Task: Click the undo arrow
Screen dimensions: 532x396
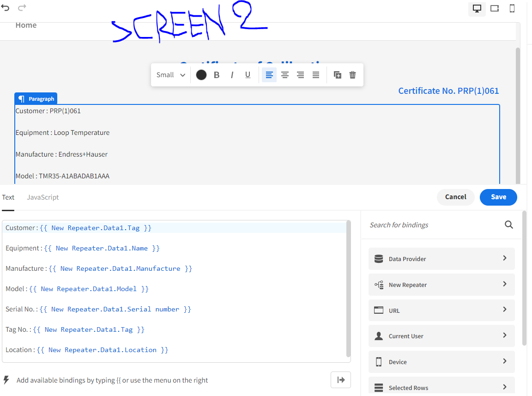Action: pos(5,8)
